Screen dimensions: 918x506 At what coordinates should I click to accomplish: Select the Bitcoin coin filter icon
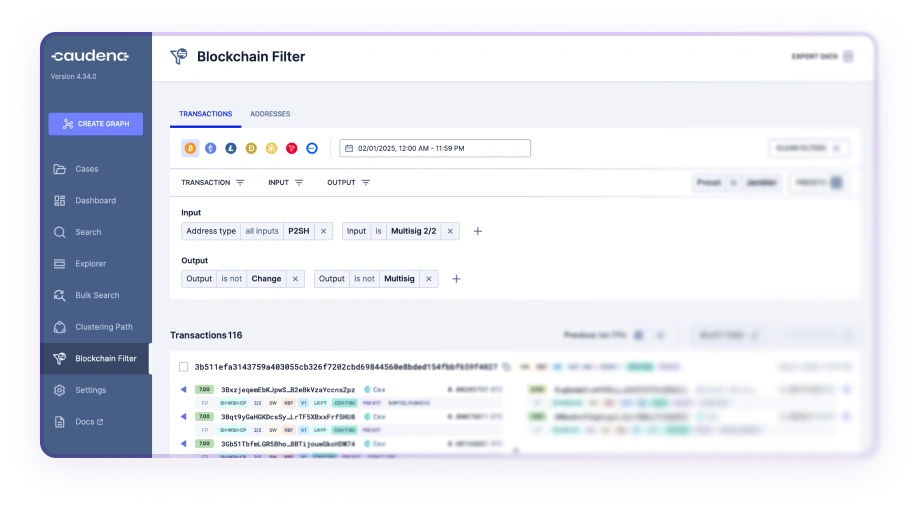[190, 148]
